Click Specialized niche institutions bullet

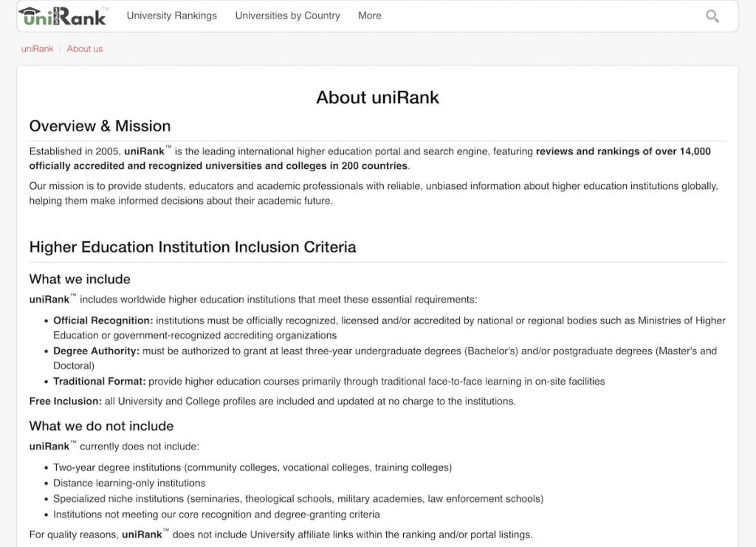click(298, 499)
